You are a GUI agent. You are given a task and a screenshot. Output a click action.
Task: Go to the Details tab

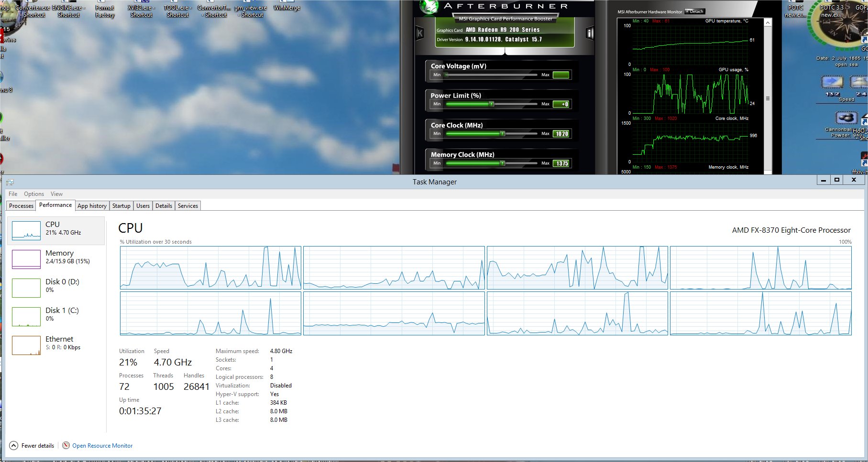pyautogui.click(x=164, y=206)
